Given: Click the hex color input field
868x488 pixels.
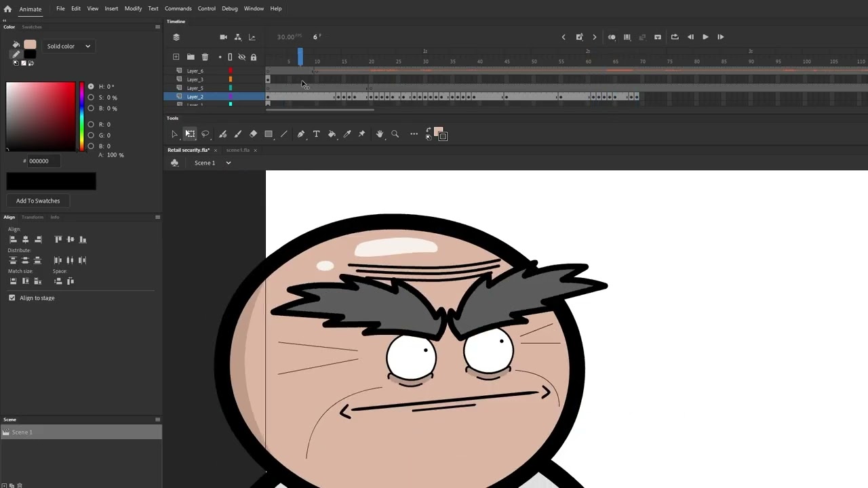Looking at the screenshot, I should pos(43,161).
